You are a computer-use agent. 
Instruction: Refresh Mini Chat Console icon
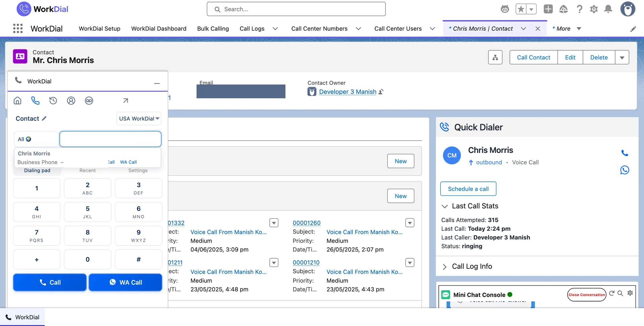click(x=612, y=293)
